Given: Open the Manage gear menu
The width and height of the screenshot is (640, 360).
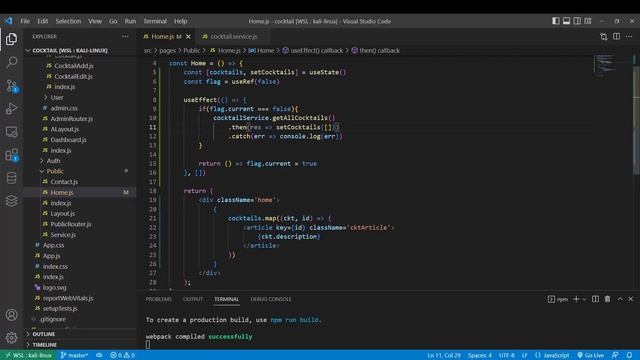Looking at the screenshot, I should point(11,338).
